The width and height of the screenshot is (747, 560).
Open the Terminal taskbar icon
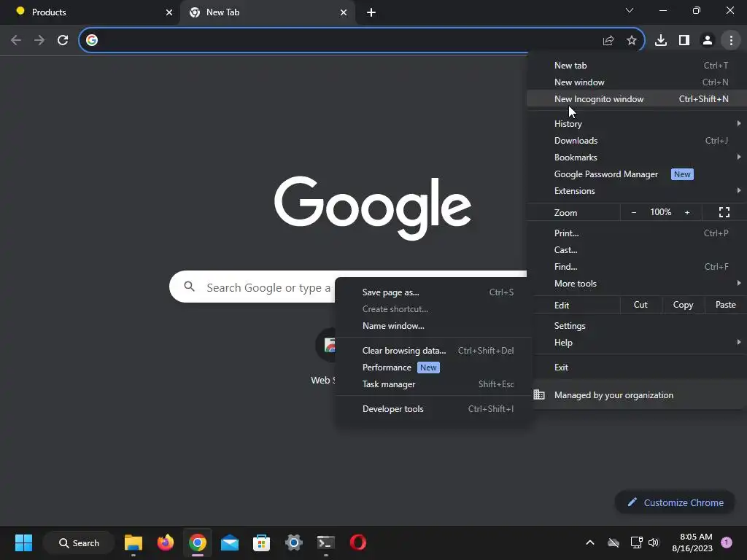326,542
